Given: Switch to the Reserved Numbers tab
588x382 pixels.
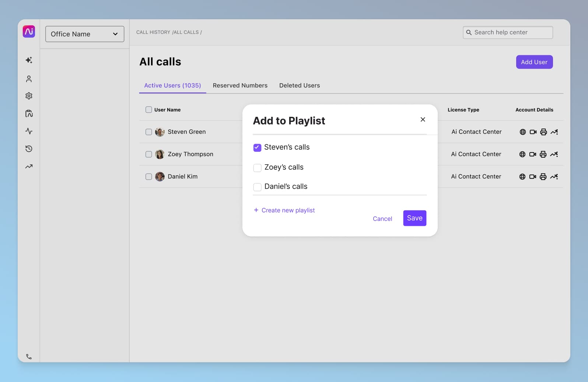Looking at the screenshot, I should coord(240,85).
